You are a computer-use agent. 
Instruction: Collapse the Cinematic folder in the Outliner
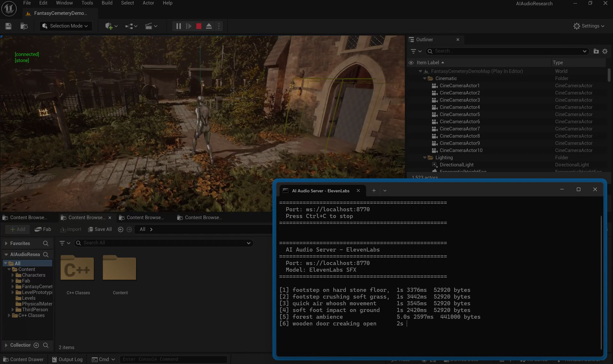pyautogui.click(x=425, y=79)
